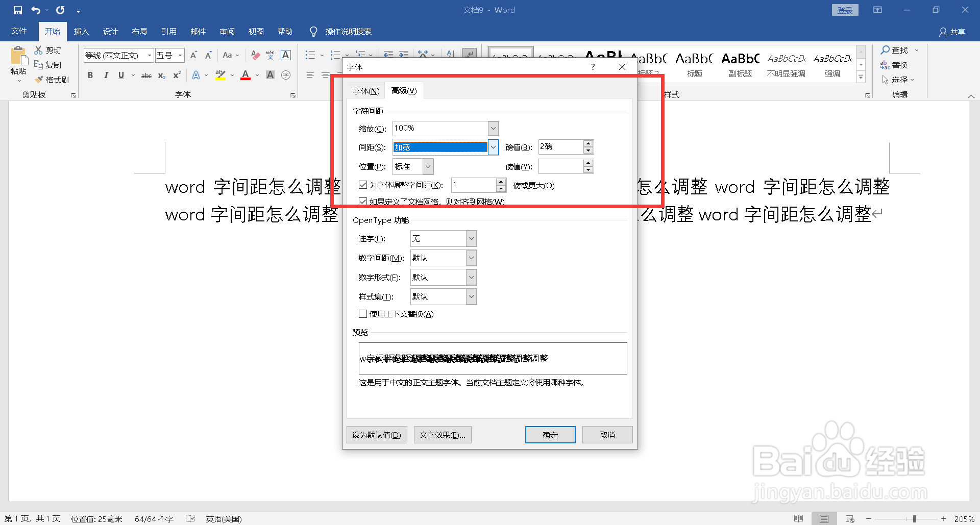
Task: Click the enclosed character icon
Action: [286, 75]
